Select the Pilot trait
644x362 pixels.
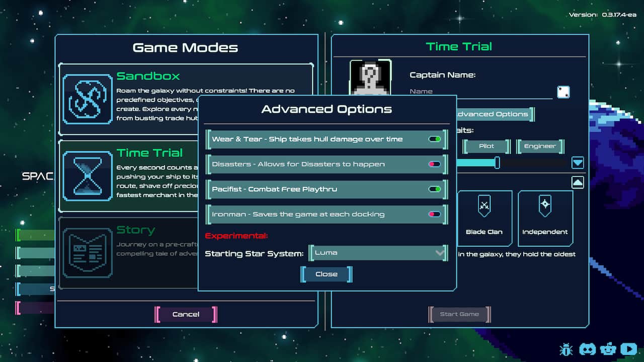pos(487,146)
